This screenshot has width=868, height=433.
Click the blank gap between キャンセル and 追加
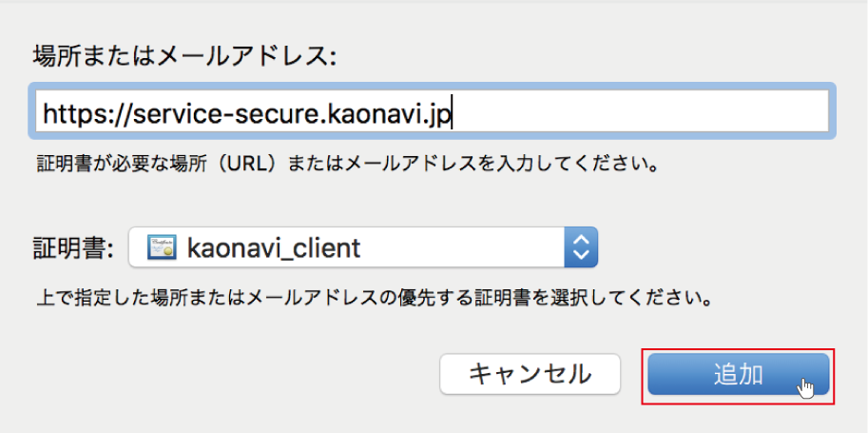coord(634,375)
